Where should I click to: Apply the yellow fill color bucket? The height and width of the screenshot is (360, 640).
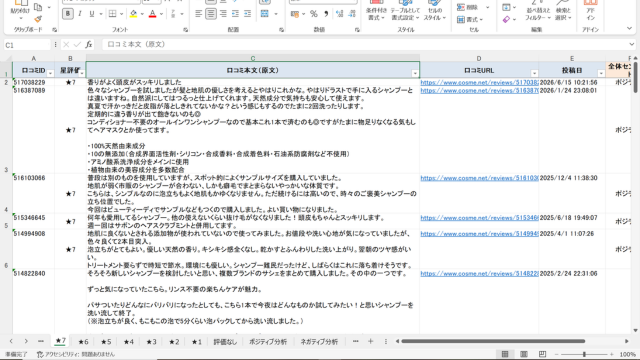(133, 14)
